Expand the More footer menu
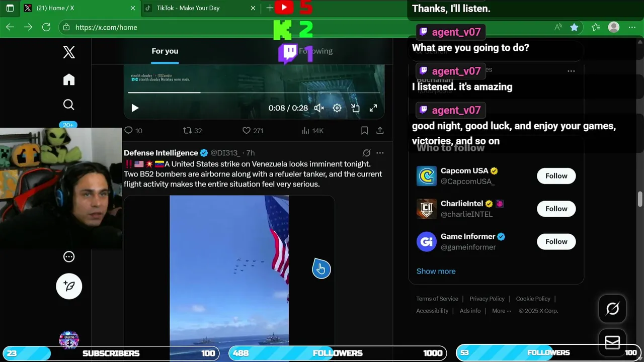The image size is (644, 362). [x=502, y=311]
